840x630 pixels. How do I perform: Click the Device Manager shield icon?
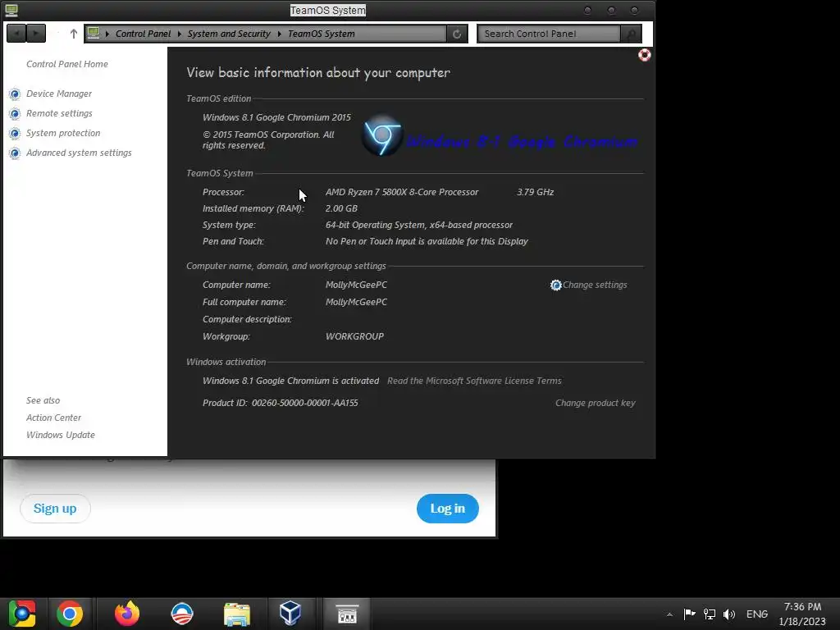[15, 94]
